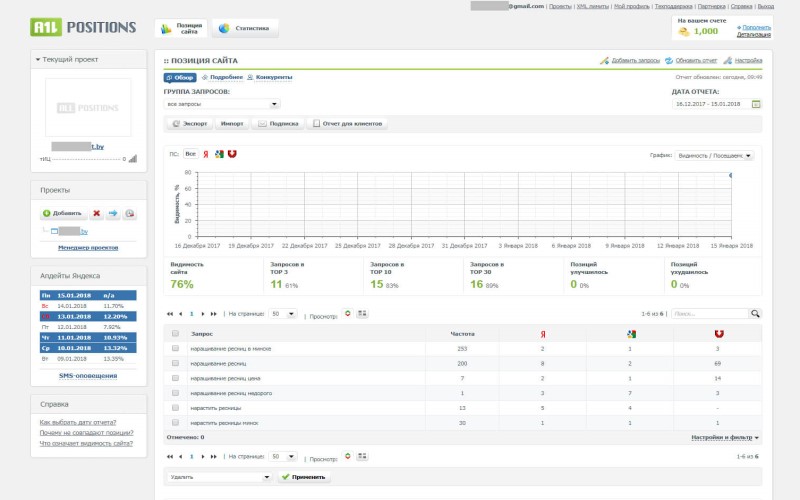Go to next page in top pagination

[203, 314]
